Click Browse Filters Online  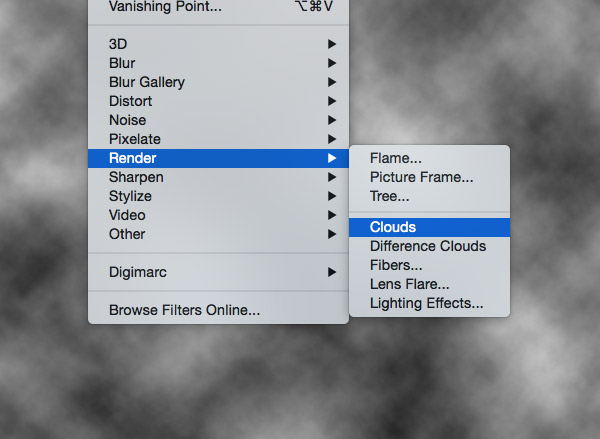[x=185, y=310]
